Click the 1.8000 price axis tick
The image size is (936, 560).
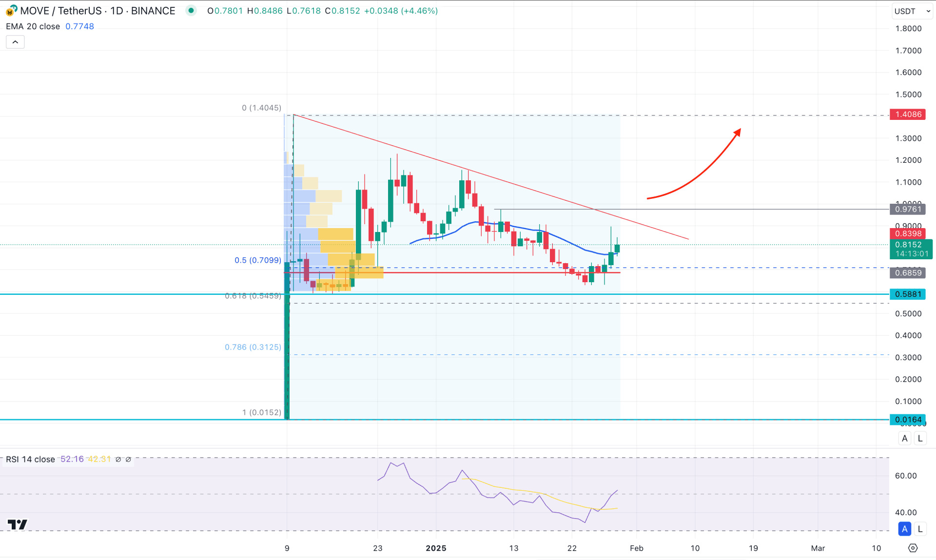tap(908, 28)
